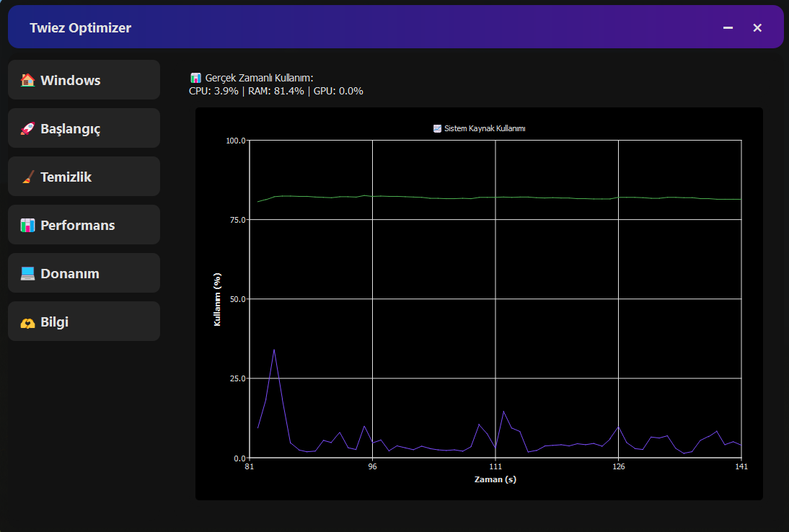
Task: Click the 81 x-axis tick label
Action: pos(249,466)
